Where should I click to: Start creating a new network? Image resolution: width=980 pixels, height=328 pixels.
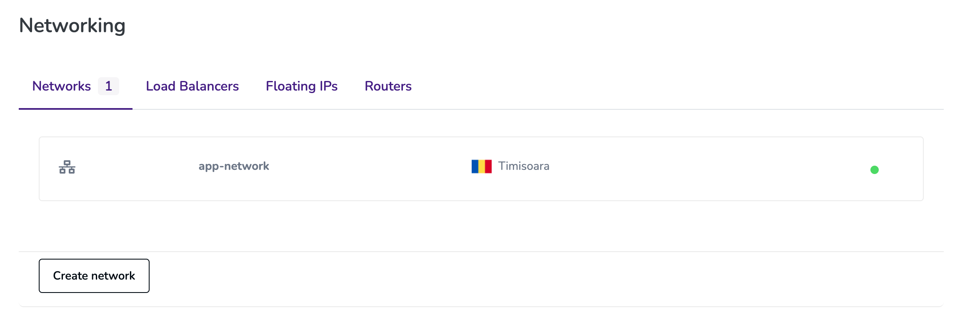94,276
